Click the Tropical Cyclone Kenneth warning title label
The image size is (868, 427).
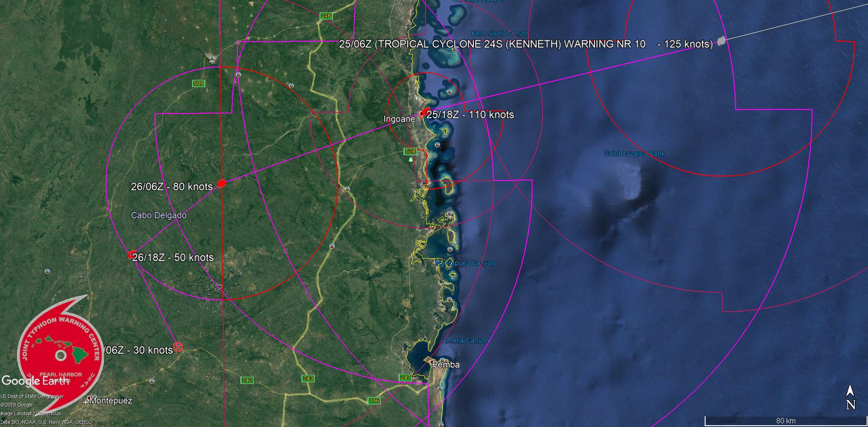(526, 44)
